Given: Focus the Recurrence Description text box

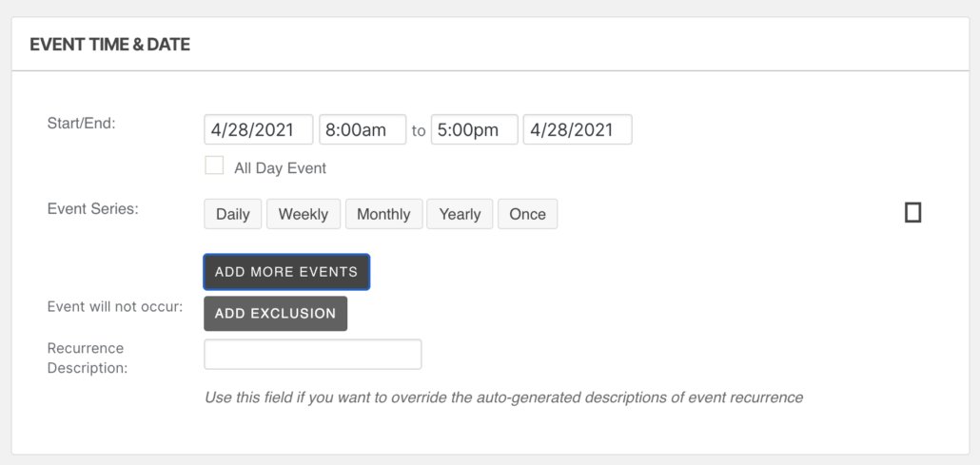Looking at the screenshot, I should 312,355.
